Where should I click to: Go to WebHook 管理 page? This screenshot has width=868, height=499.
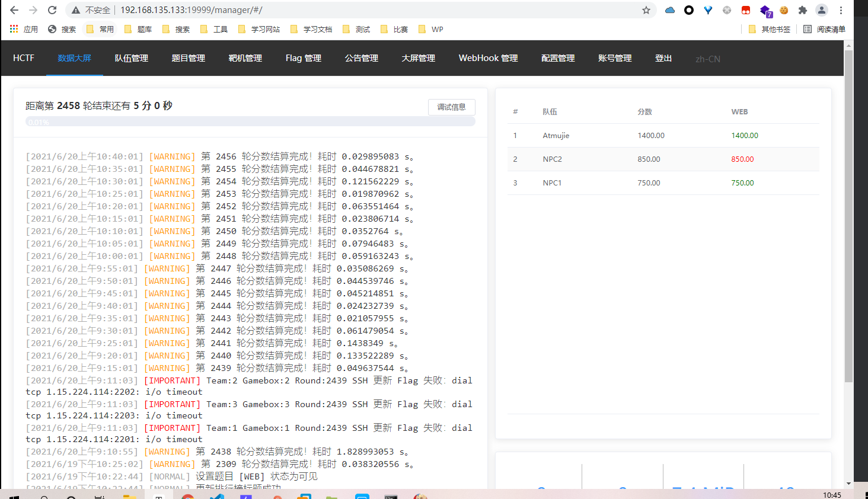point(488,58)
